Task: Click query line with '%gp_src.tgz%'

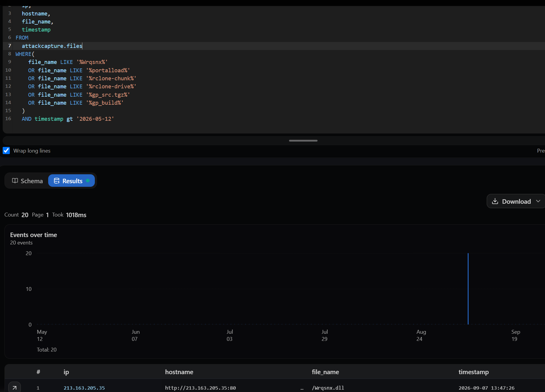Action: (79, 95)
